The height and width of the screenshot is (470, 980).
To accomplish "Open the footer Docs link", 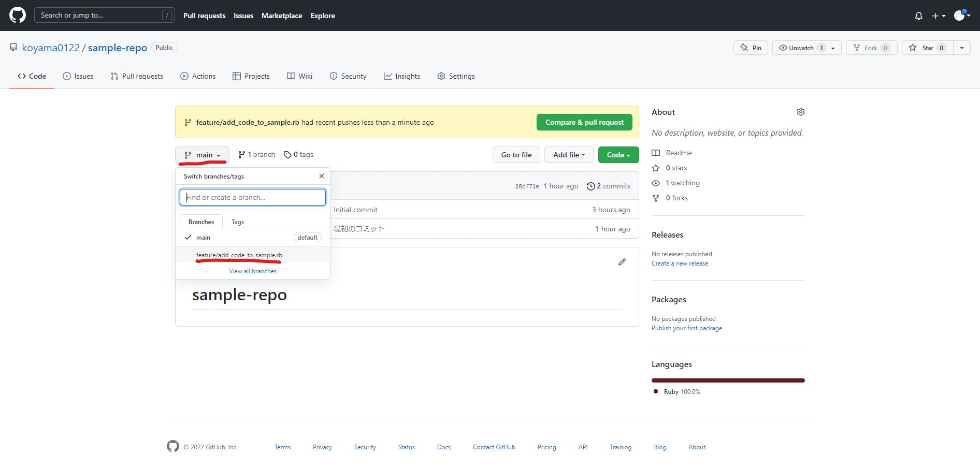I will tap(444, 447).
